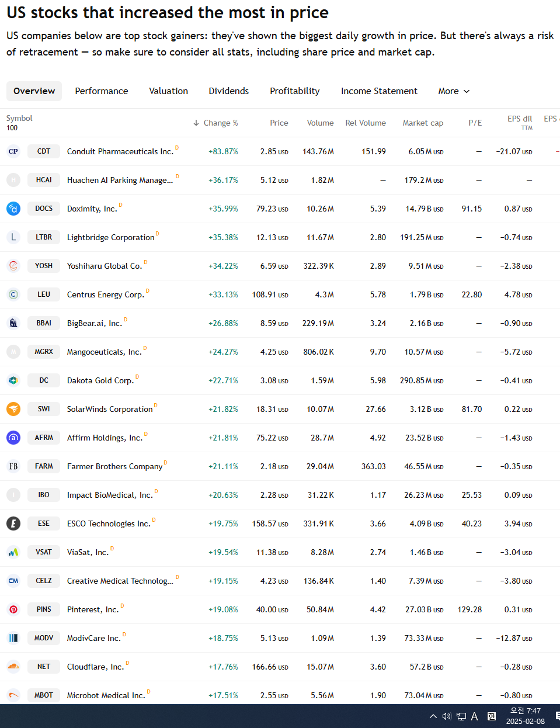Click Farmer Brothers' 363.03 rel volume
The height and width of the screenshot is (728, 560).
(374, 466)
